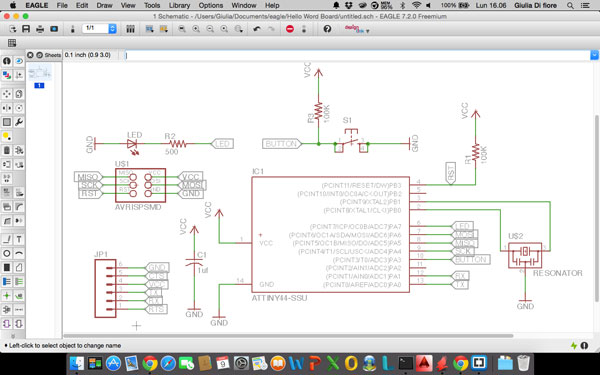Expand the command line history dropdown
The width and height of the screenshot is (600, 375).
click(594, 55)
